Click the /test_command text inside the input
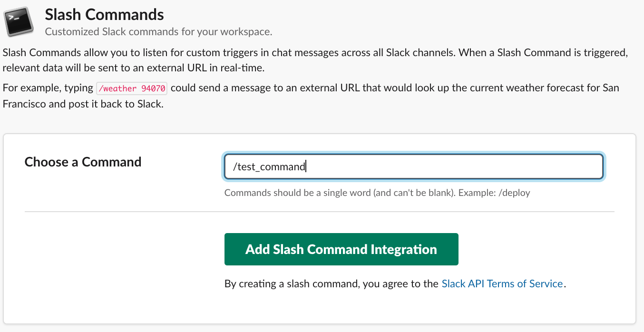Image resolution: width=644 pixels, height=332 pixels. 269,167
